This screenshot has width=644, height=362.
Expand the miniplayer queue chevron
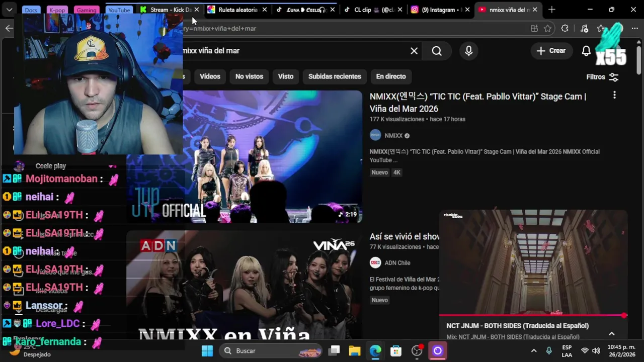pos(611,334)
